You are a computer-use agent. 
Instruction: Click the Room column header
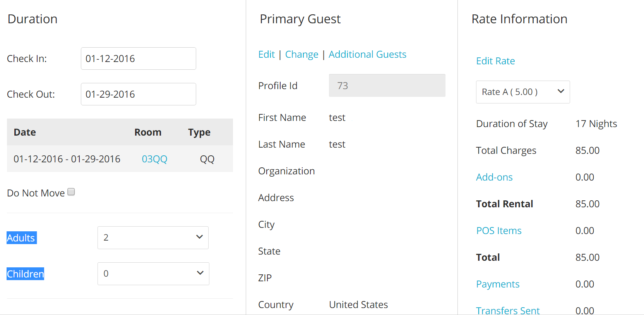click(x=148, y=132)
